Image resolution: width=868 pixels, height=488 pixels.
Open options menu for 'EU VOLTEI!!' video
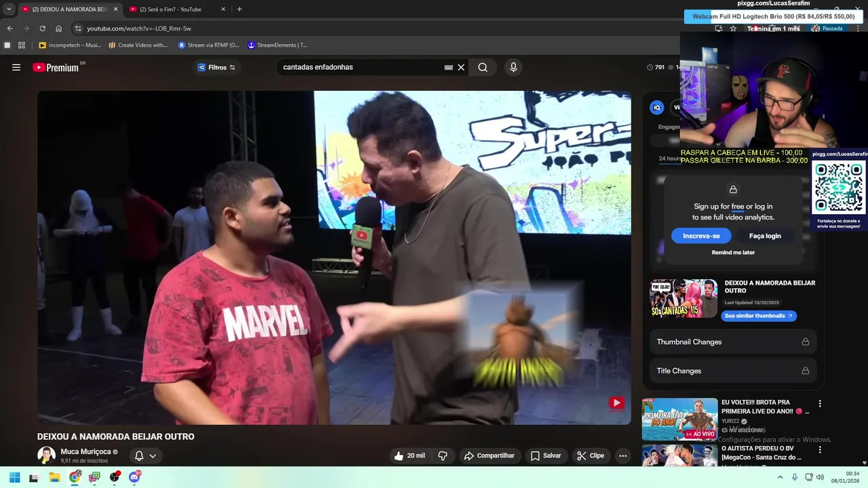click(820, 403)
